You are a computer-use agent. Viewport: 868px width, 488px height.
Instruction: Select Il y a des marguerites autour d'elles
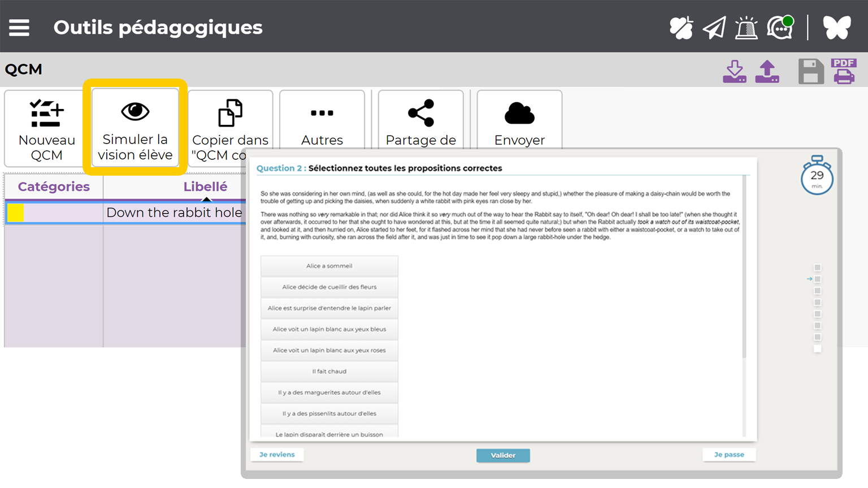329,392
